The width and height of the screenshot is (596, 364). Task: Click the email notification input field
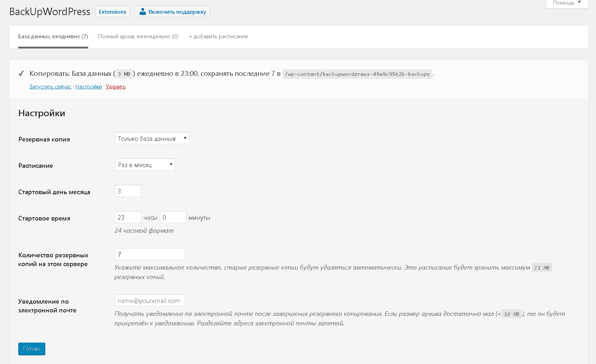(x=150, y=300)
